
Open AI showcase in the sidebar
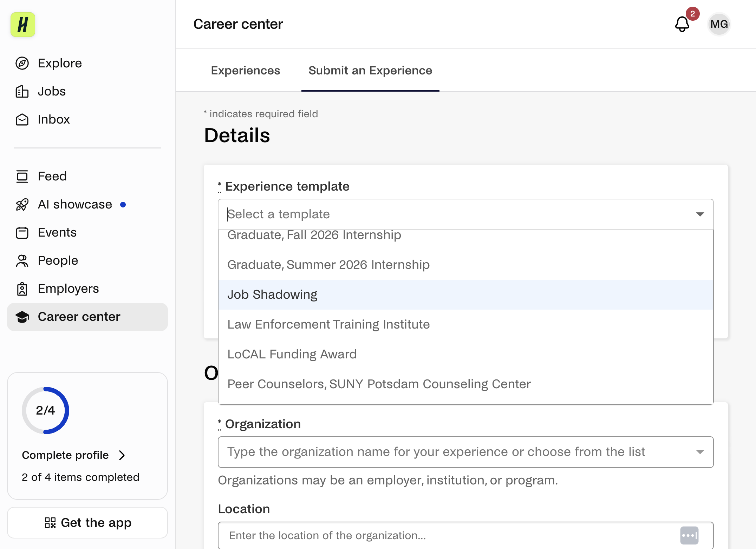[x=87, y=204]
